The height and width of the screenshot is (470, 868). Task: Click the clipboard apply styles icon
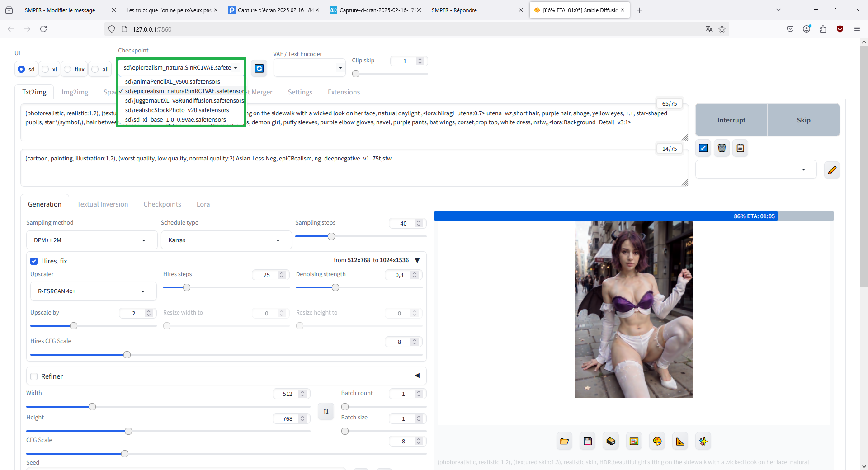pyautogui.click(x=740, y=148)
